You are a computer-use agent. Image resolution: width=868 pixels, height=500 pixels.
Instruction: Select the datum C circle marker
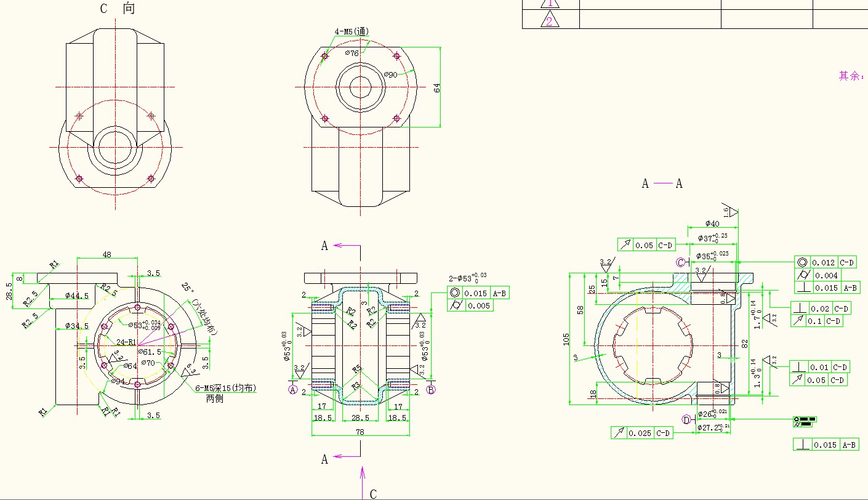681,262
